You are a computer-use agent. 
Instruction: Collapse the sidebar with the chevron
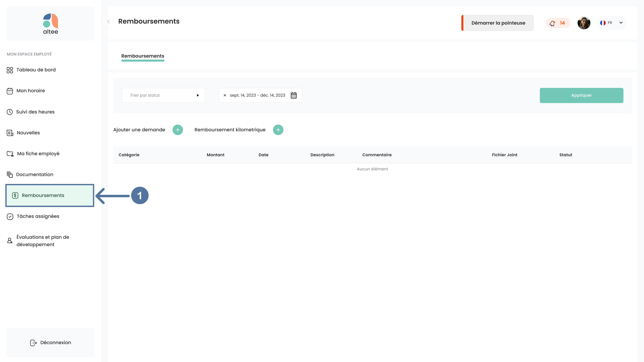(x=109, y=22)
